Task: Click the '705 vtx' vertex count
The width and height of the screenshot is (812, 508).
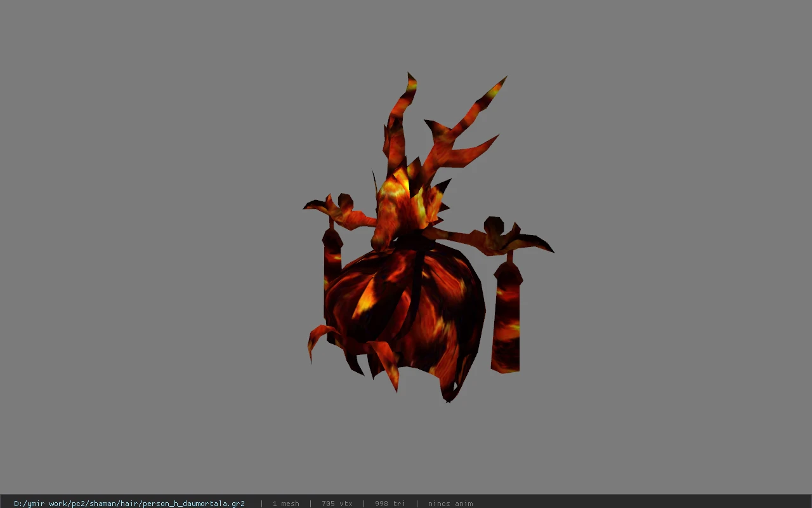Action: [x=337, y=504]
